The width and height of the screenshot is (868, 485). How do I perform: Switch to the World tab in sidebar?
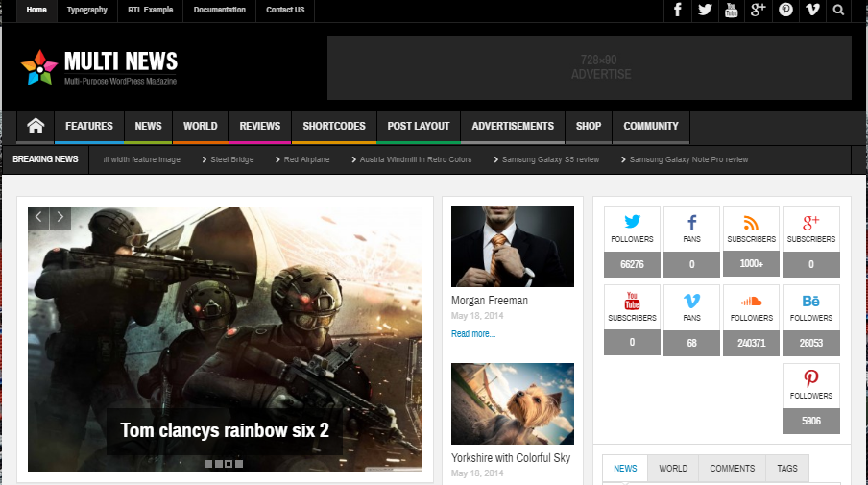pos(673,469)
